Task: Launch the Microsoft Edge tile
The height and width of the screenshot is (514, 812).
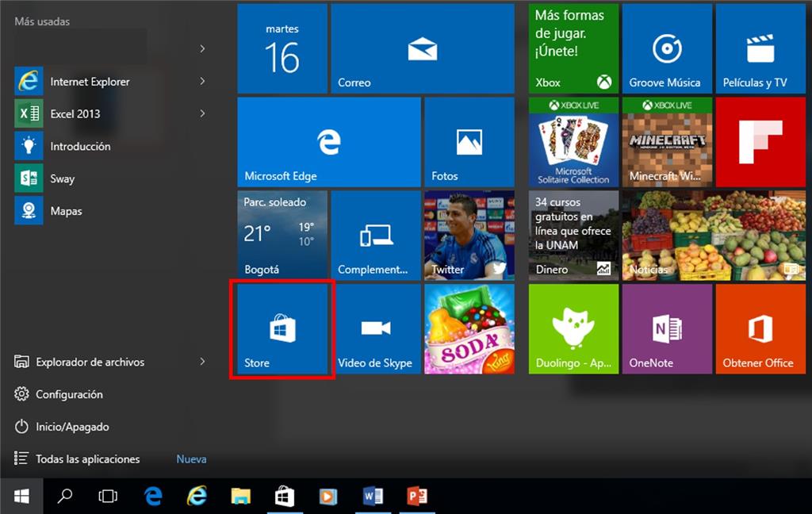Action: coord(329,142)
